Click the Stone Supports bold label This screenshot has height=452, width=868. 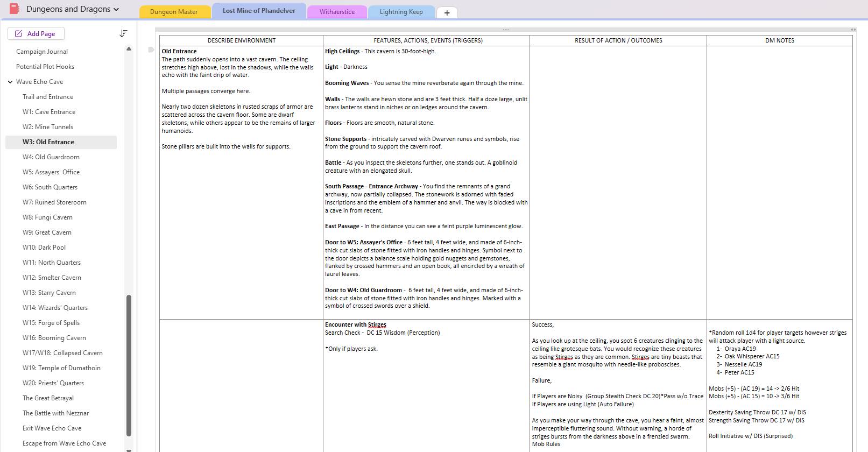tap(345, 139)
